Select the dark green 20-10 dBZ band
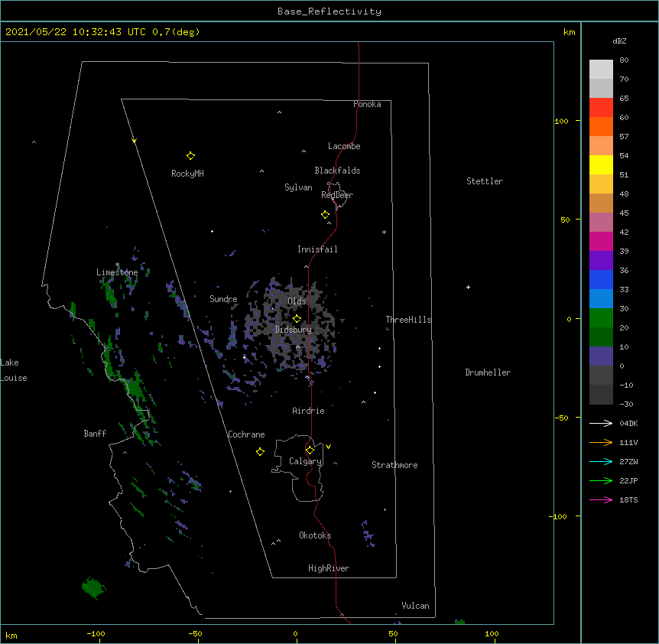This screenshot has height=644, width=659. point(601,337)
